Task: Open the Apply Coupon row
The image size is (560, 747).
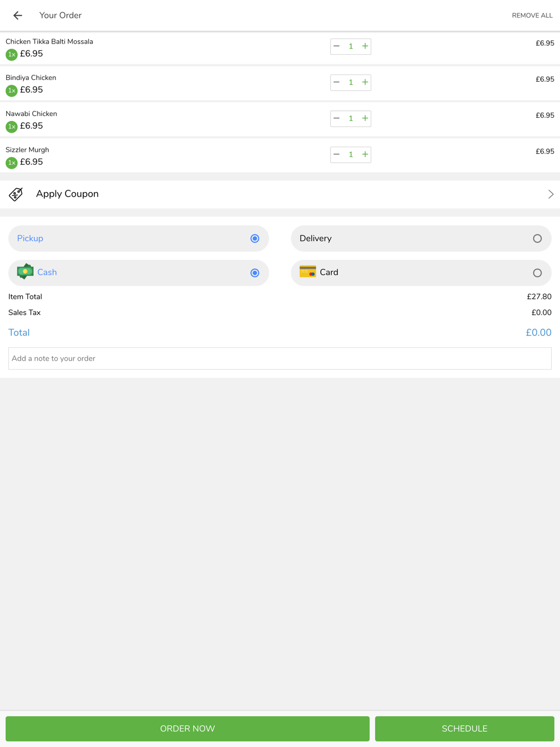Action: (280, 194)
